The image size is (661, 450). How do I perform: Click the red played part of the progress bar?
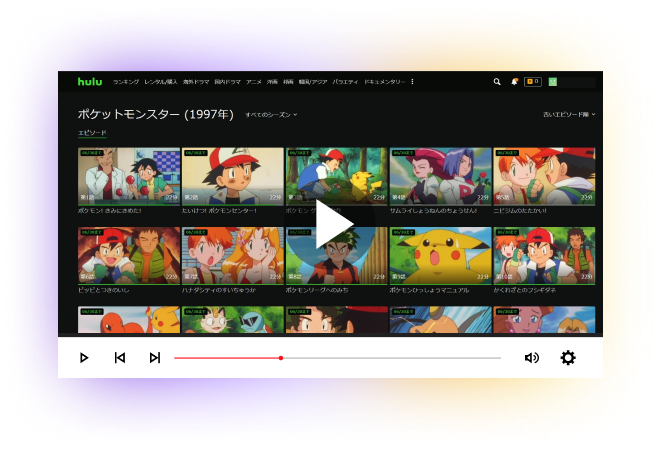(226, 358)
